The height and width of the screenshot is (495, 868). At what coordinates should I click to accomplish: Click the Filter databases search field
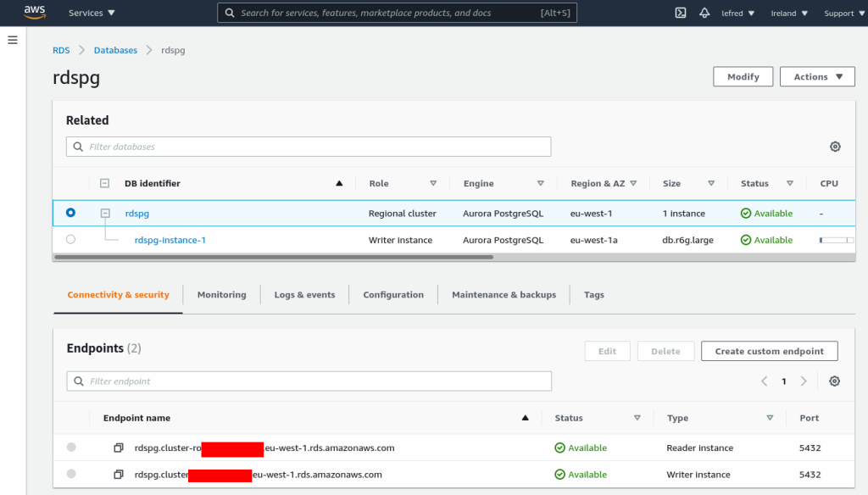(309, 147)
